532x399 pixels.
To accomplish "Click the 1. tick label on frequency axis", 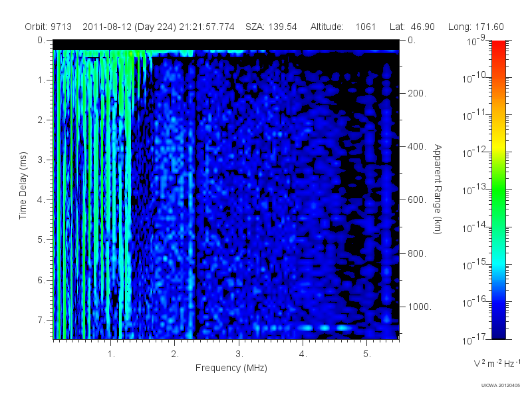I will [x=111, y=354].
